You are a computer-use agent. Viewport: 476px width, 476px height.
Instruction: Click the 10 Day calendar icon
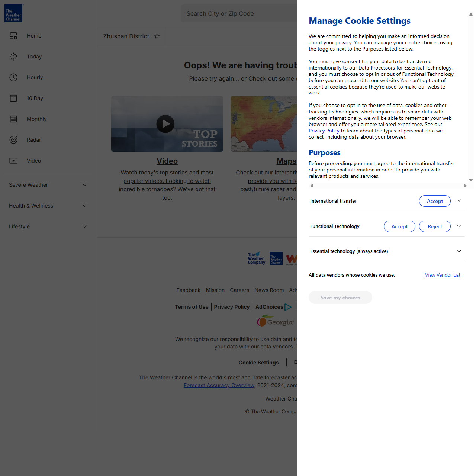13,98
